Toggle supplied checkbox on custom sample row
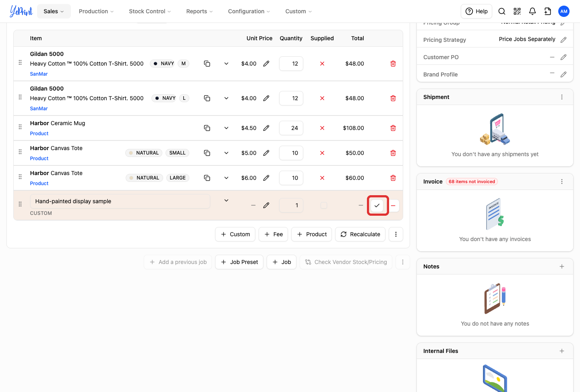Screen dimensions: 580x392 click(324, 205)
